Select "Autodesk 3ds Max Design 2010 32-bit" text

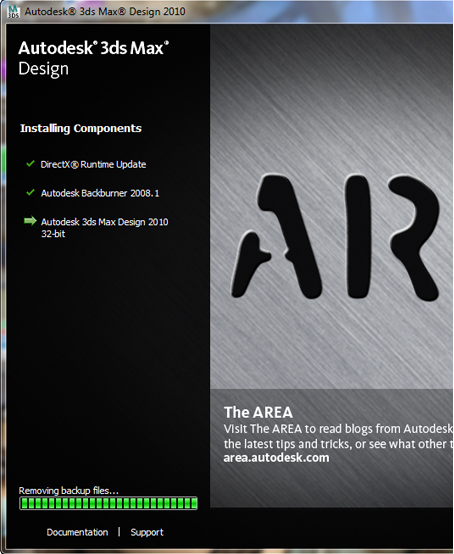coord(105,228)
